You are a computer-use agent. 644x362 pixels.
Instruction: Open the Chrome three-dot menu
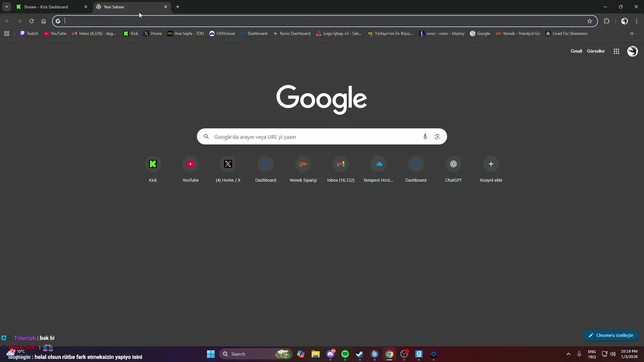pyautogui.click(x=636, y=21)
